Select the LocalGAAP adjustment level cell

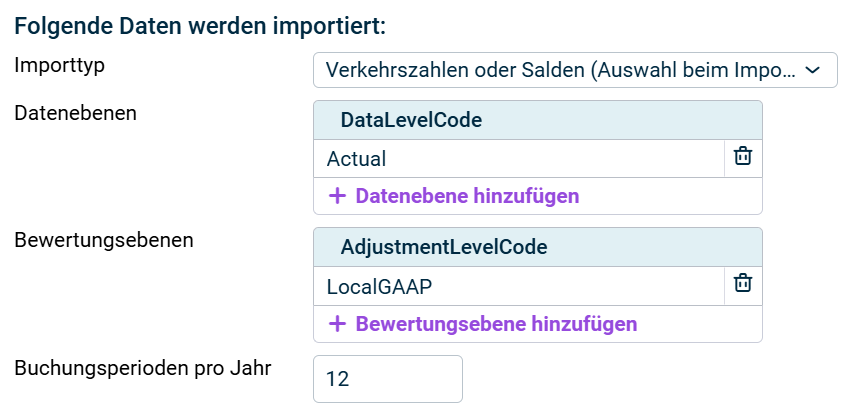tap(518, 286)
